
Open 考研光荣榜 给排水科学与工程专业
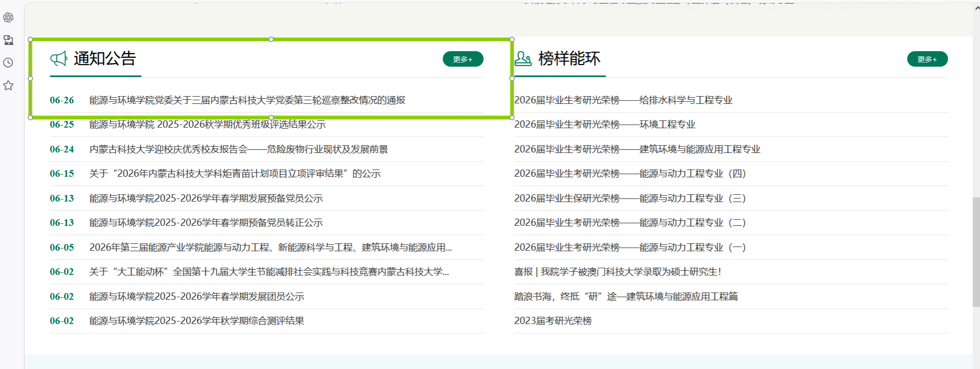coord(623,100)
